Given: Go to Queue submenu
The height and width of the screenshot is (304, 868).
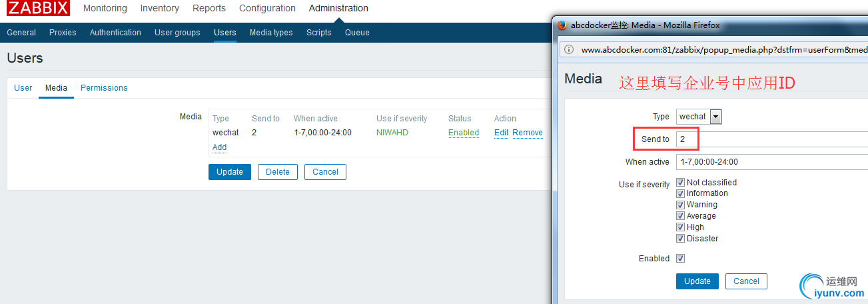Looking at the screenshot, I should 357,33.
